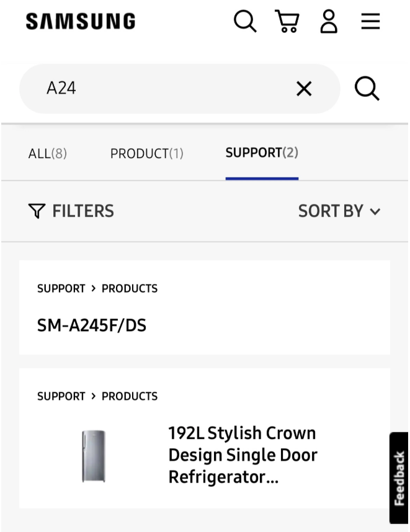
Task: Select the SUPPORT(2) tab
Action: pos(262,153)
